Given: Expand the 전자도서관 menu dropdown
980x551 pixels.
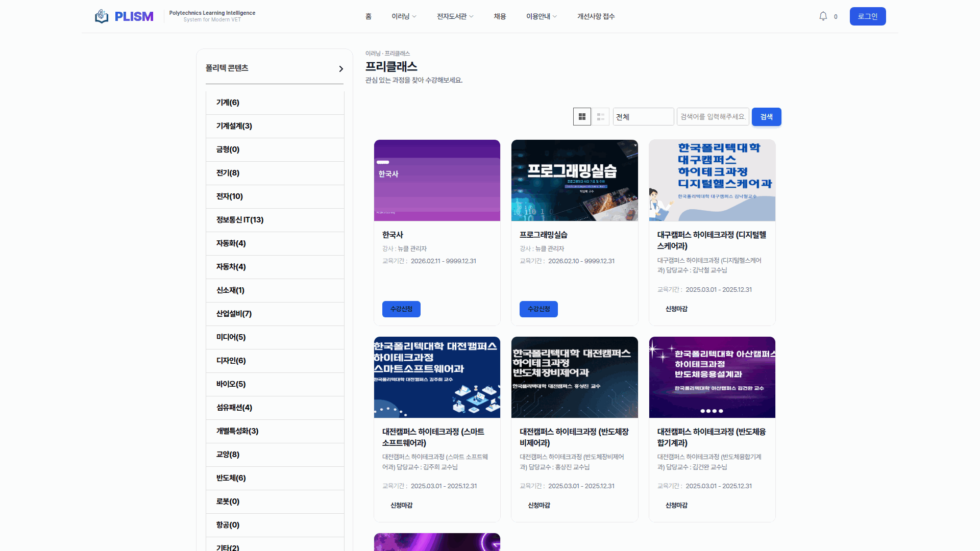Looking at the screenshot, I should pyautogui.click(x=454, y=16).
